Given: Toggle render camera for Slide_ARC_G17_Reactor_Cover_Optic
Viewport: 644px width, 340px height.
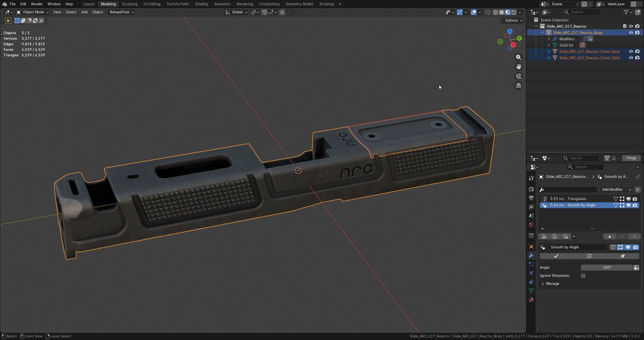Looking at the screenshot, I should tap(637, 57).
